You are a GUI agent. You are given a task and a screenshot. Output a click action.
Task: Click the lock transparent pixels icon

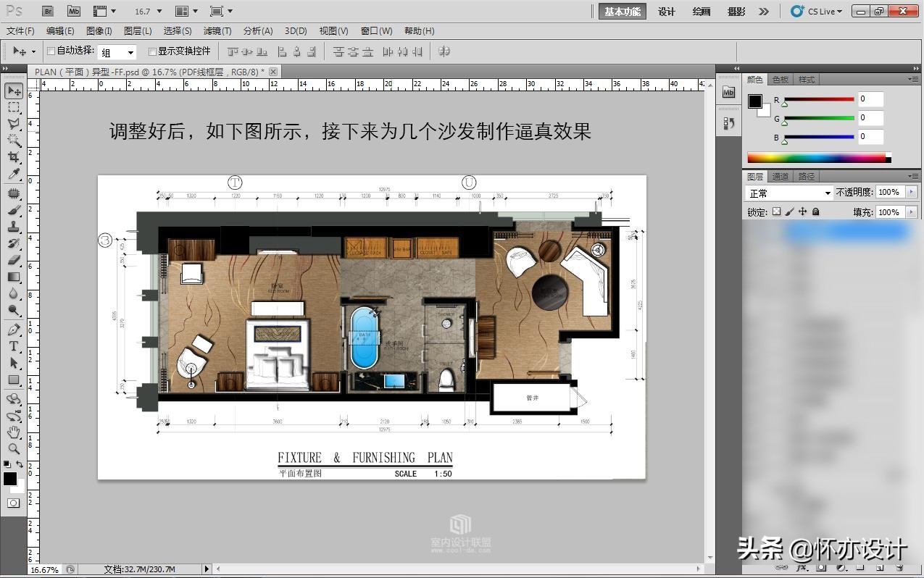(x=776, y=211)
